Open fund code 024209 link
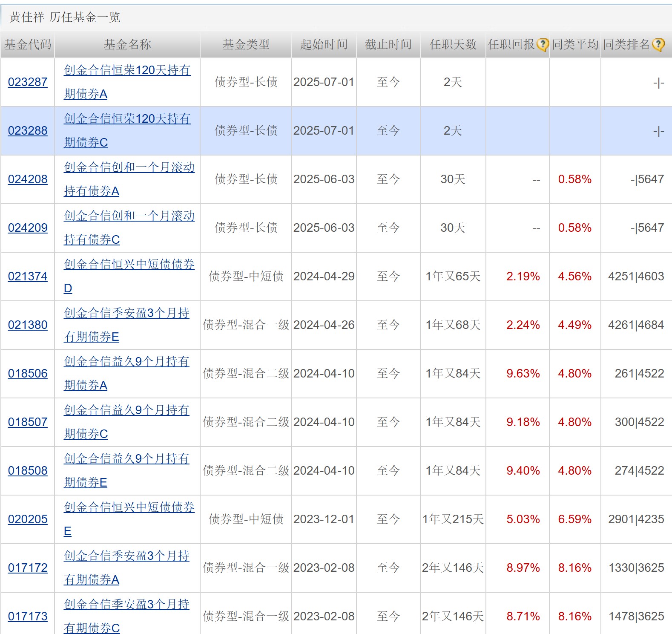This screenshot has width=672, height=634. 28,228
